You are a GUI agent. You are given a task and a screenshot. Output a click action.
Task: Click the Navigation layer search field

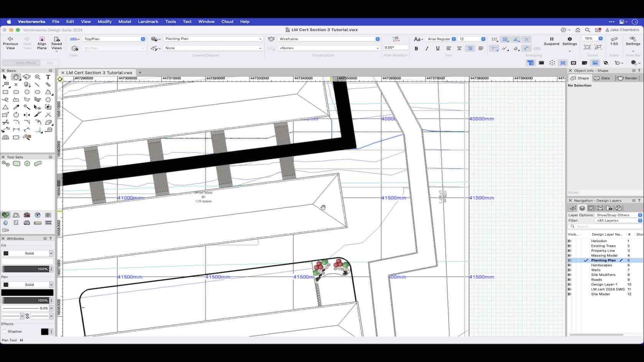tap(605, 226)
